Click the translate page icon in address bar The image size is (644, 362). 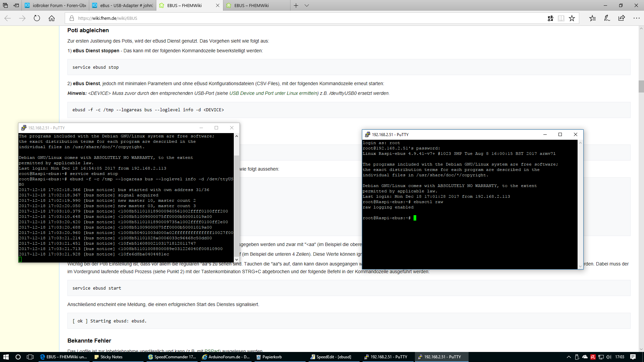tap(550, 18)
